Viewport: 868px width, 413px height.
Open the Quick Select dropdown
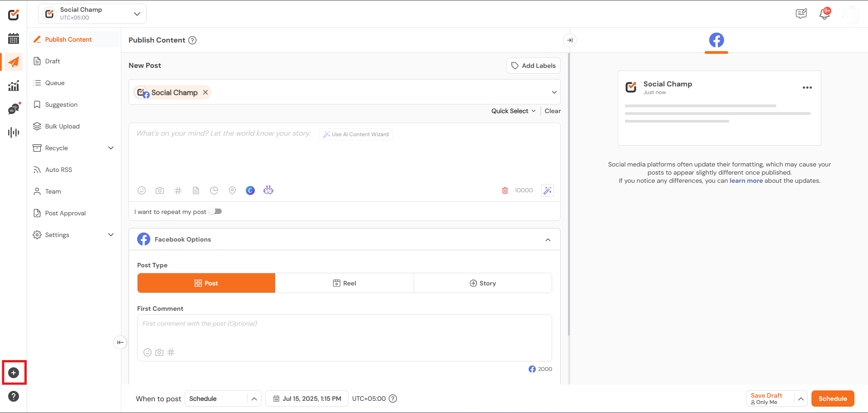point(514,111)
